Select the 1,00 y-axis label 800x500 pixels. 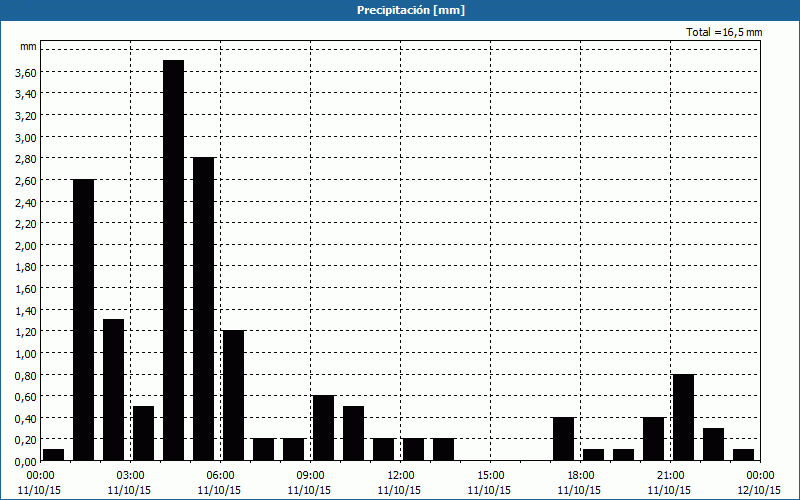pos(26,354)
